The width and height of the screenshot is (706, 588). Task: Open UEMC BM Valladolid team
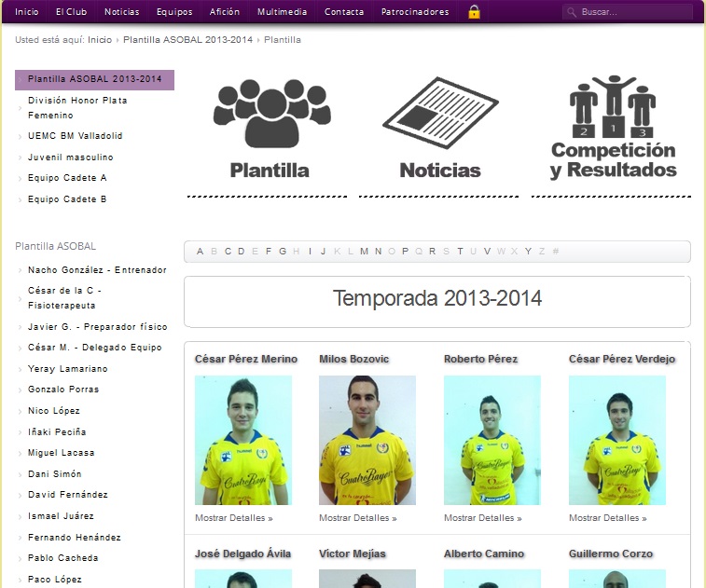(x=75, y=135)
